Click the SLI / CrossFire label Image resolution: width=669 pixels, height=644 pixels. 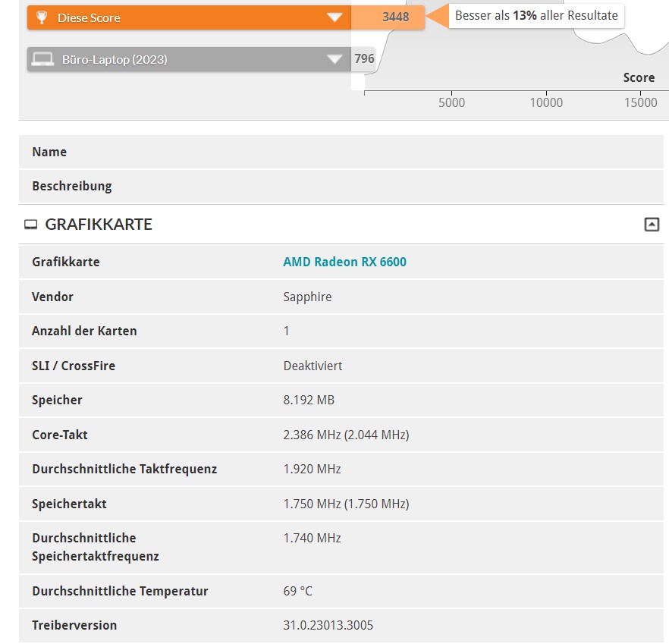click(74, 366)
